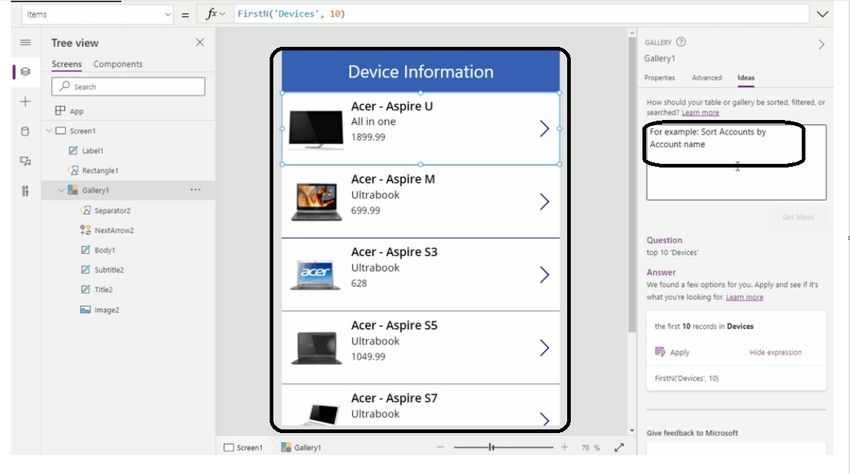Collapse the Screen1 node
The height and width of the screenshot is (474, 850).
49,131
